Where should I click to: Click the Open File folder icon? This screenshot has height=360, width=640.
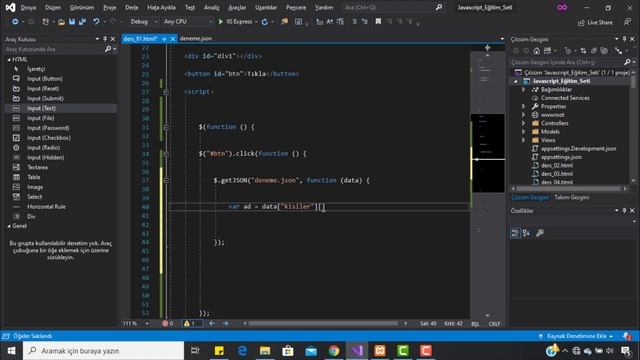click(61, 22)
